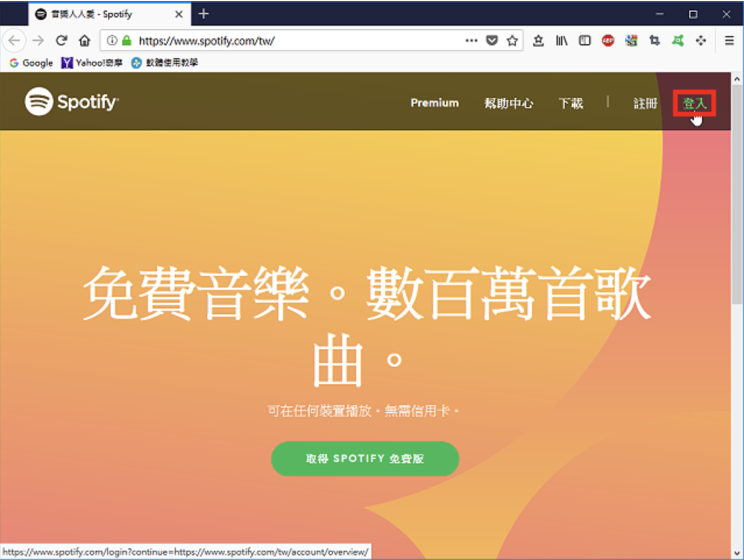Image resolution: width=744 pixels, height=560 pixels.
Task: Go back with the browser back arrow
Action: click(x=14, y=40)
